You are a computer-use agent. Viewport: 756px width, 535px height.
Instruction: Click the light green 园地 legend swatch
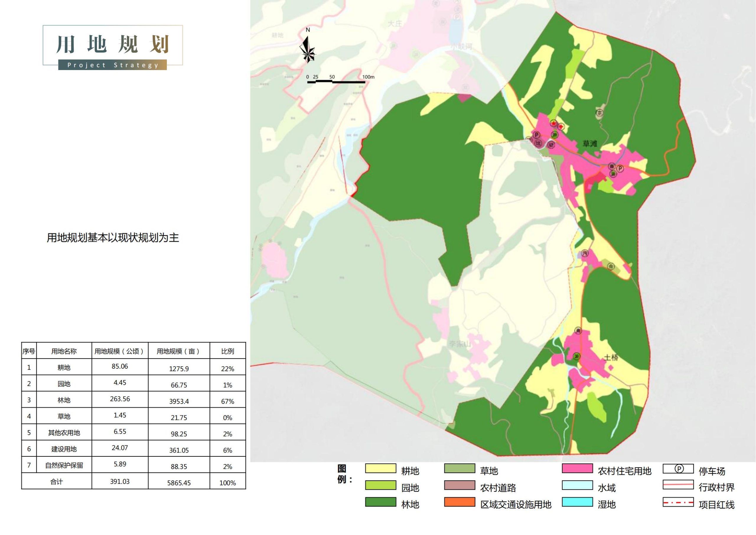tap(381, 485)
